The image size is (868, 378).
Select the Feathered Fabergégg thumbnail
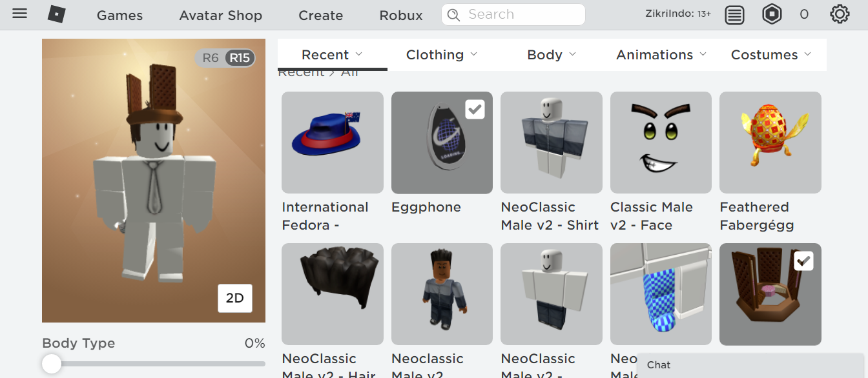(770, 143)
